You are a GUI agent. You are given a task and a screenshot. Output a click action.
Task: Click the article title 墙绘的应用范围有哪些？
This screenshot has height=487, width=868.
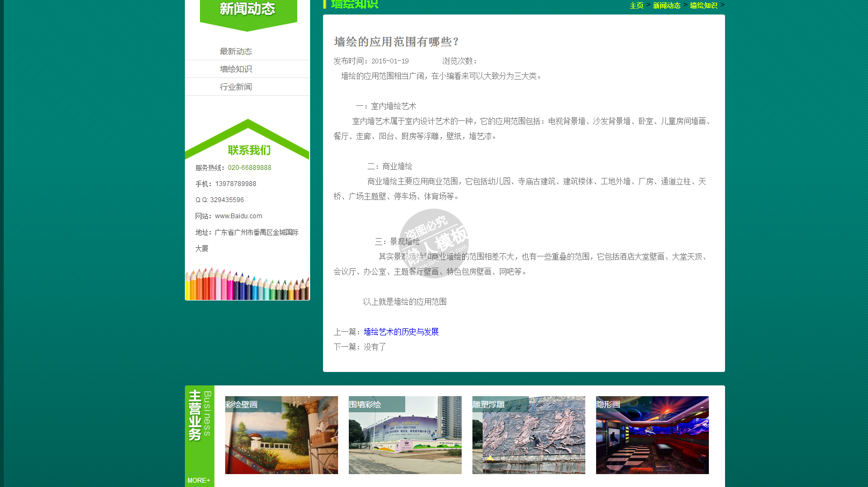click(397, 42)
